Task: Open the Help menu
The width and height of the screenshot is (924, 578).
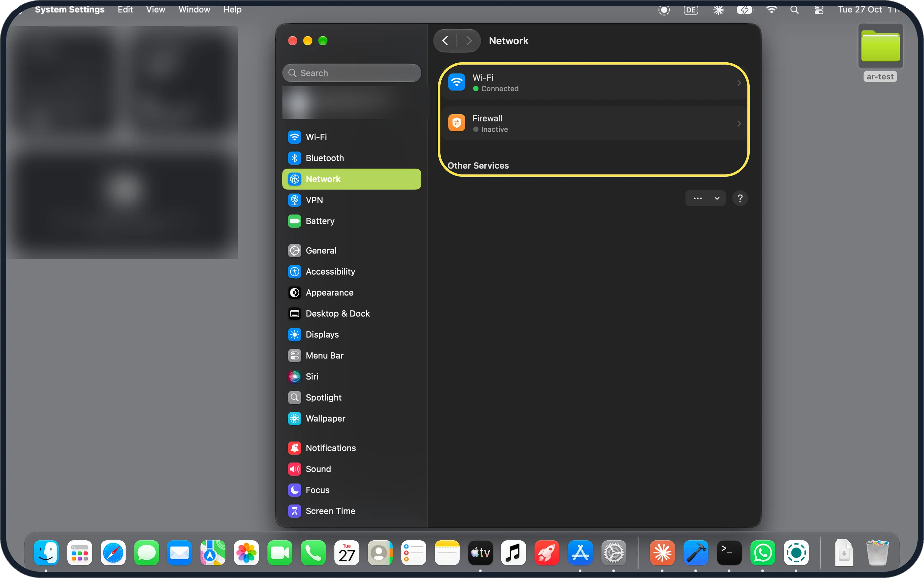Action: [232, 10]
